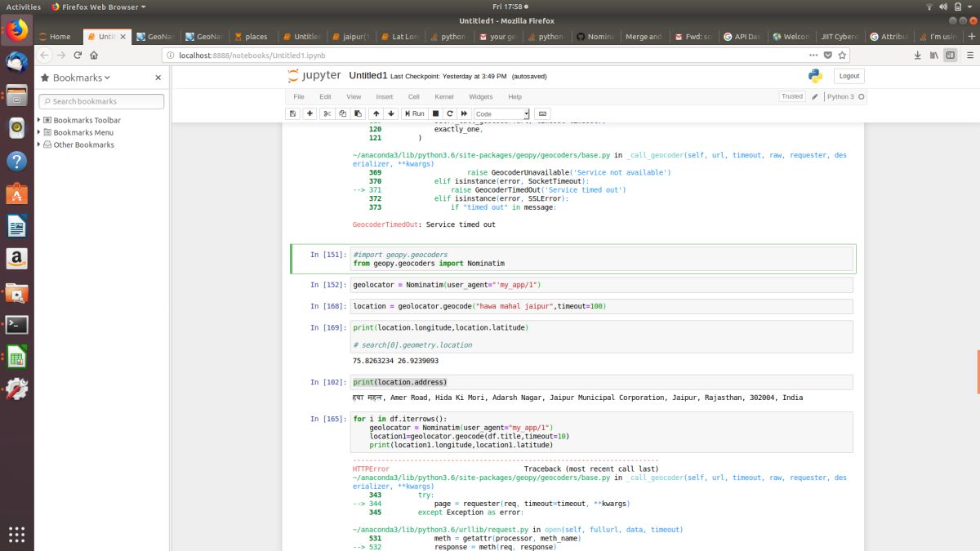Restart kernel and rerun all fast-forward icon
The width and height of the screenshot is (980, 551).
(465, 113)
